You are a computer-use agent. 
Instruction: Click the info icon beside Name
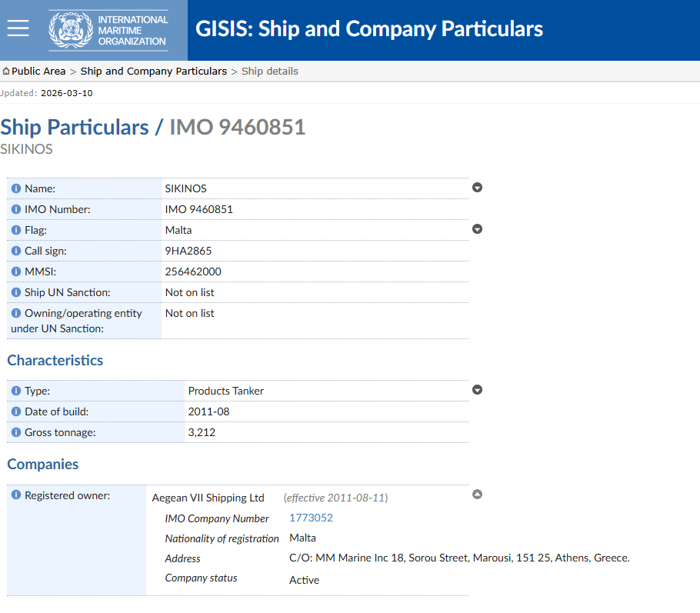point(16,188)
